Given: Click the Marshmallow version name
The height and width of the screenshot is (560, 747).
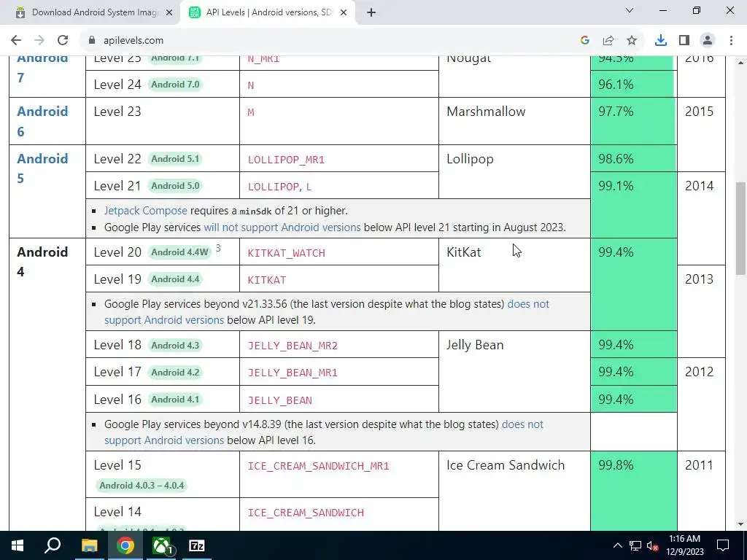Looking at the screenshot, I should (486, 112).
